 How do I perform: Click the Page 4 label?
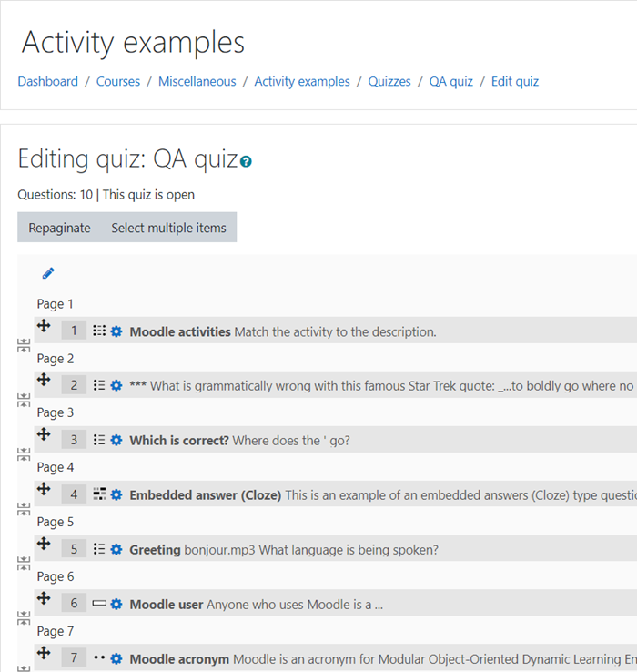click(x=56, y=467)
